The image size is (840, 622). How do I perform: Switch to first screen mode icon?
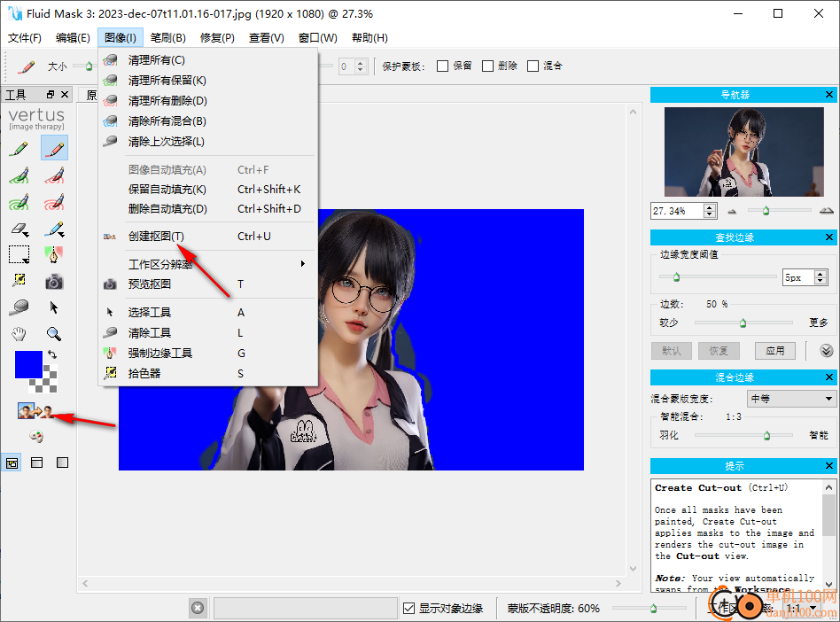click(12, 463)
